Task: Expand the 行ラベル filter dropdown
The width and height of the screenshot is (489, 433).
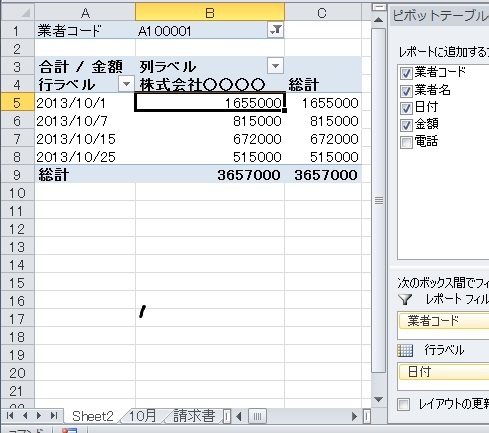Action: click(x=126, y=84)
